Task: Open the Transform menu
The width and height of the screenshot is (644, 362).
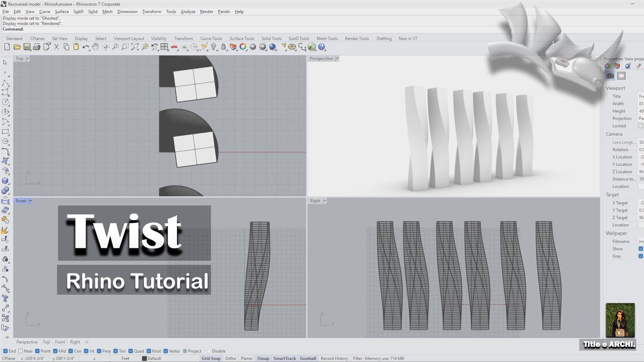Action: [151, 12]
